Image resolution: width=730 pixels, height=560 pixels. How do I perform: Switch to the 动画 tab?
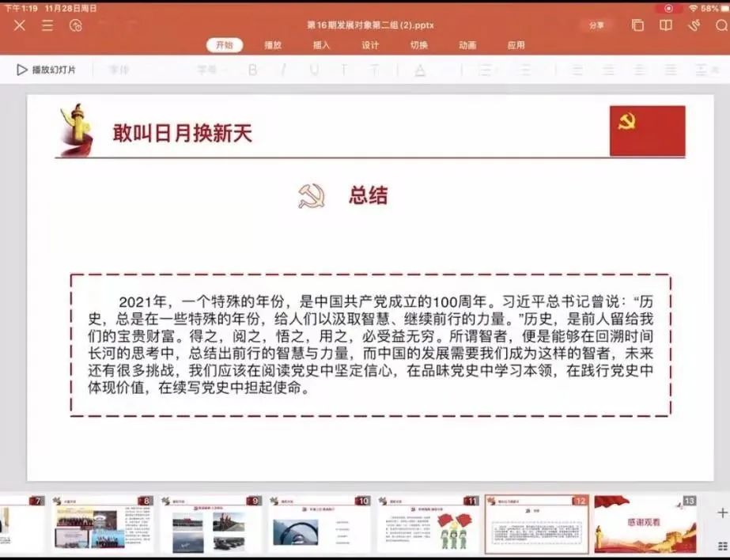pos(467,45)
